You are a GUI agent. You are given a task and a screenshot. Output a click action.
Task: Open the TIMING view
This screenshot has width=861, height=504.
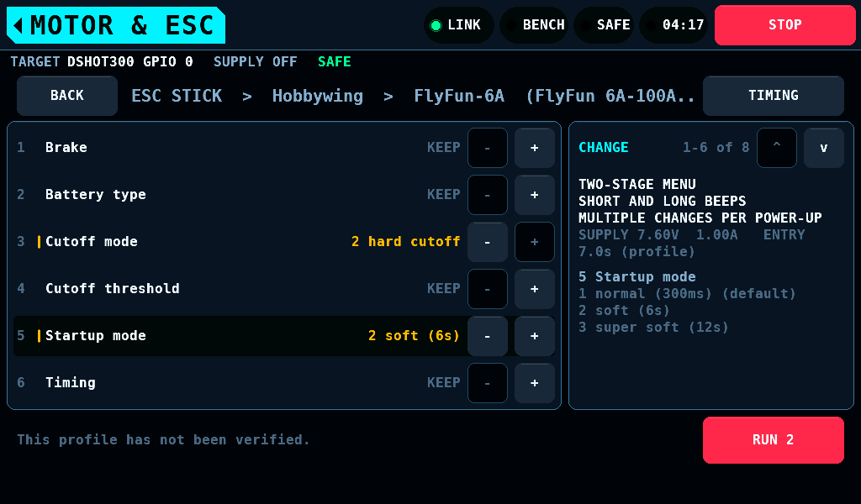[x=774, y=96]
